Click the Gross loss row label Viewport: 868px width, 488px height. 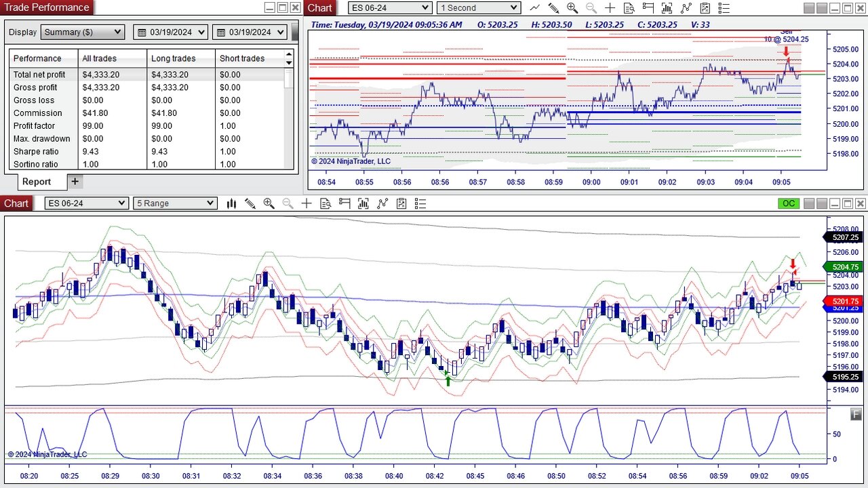(34, 100)
